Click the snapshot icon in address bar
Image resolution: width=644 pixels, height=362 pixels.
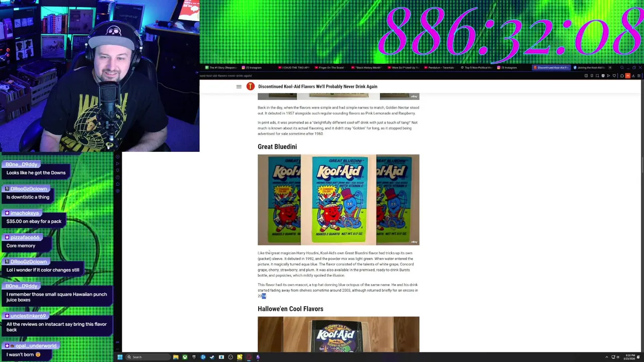coord(597,76)
